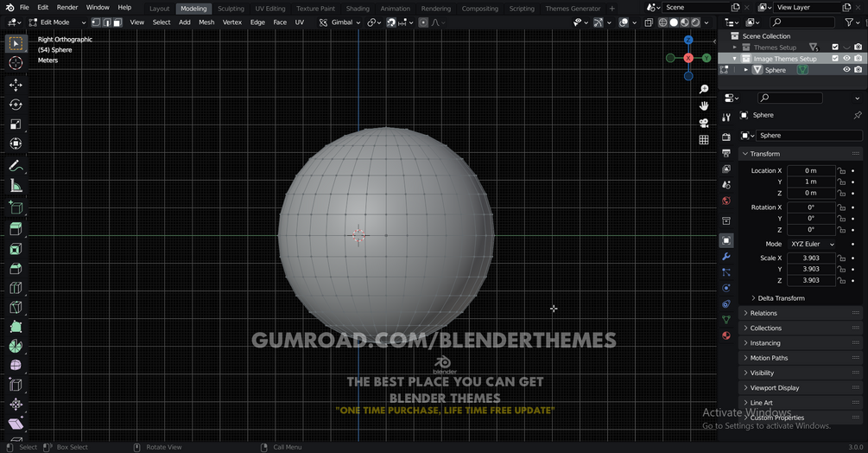868x453 pixels.
Task: Enable vertex select mode
Action: coord(96,22)
